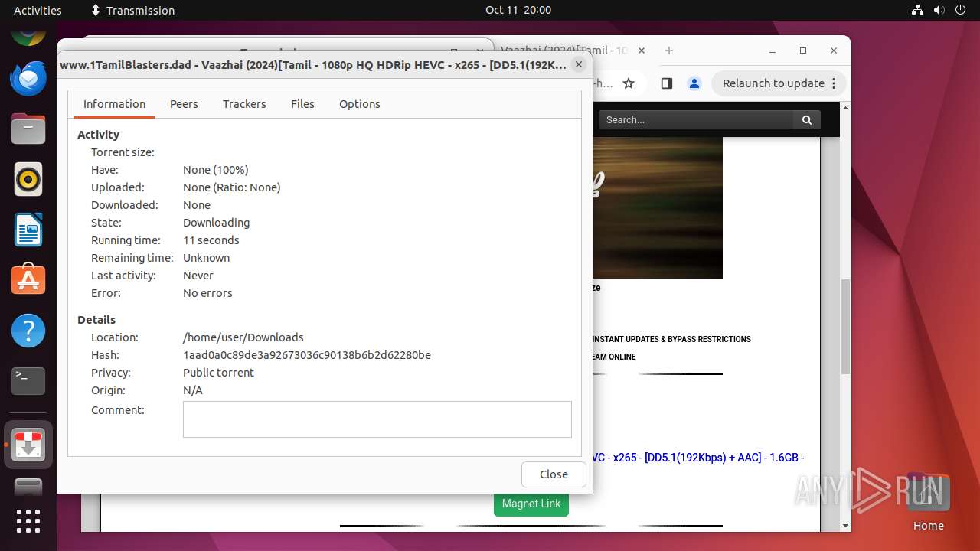Launch Rhythmbox music player from dock
Viewport: 980px width, 551px height.
tap(28, 179)
